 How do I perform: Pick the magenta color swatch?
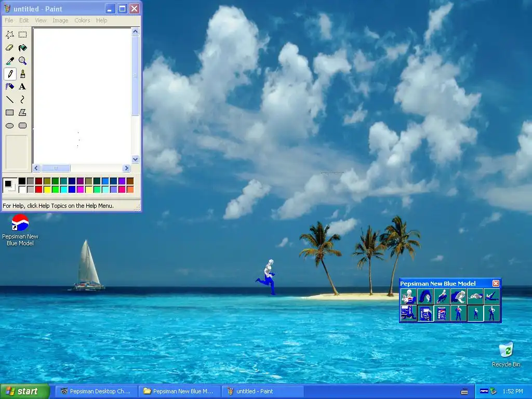point(81,189)
